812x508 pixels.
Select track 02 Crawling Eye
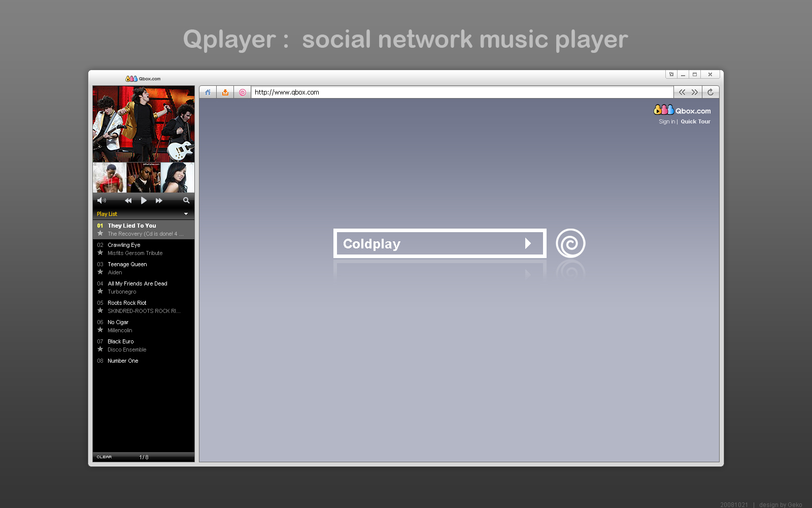click(144, 249)
